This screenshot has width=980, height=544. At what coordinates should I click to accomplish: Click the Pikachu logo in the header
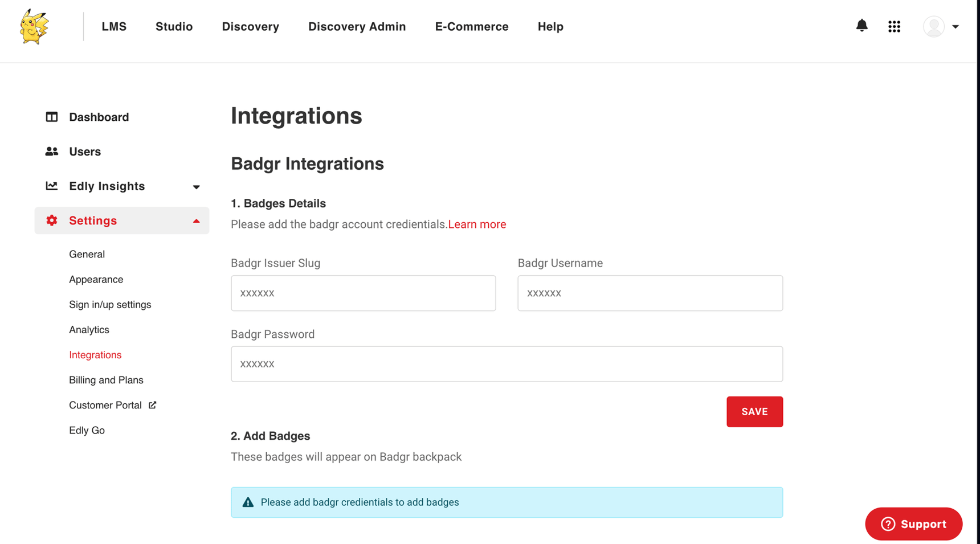pos(34,26)
